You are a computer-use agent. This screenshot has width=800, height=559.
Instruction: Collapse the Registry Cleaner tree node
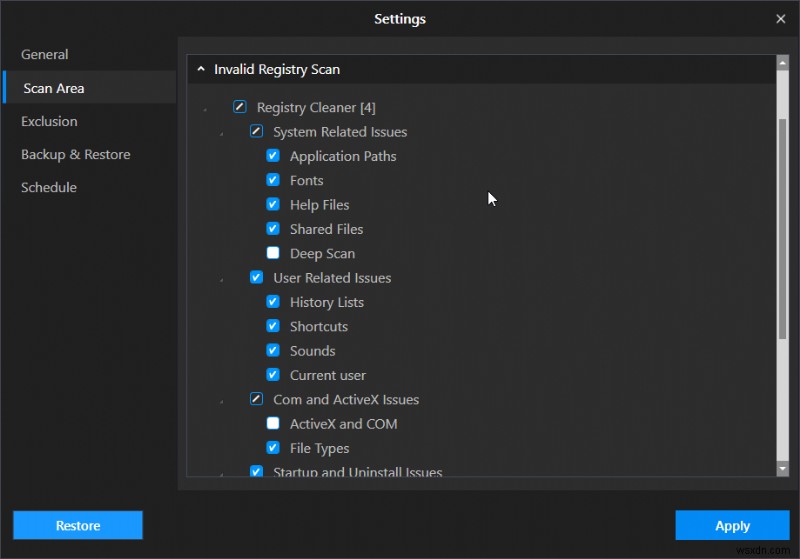coord(205,109)
